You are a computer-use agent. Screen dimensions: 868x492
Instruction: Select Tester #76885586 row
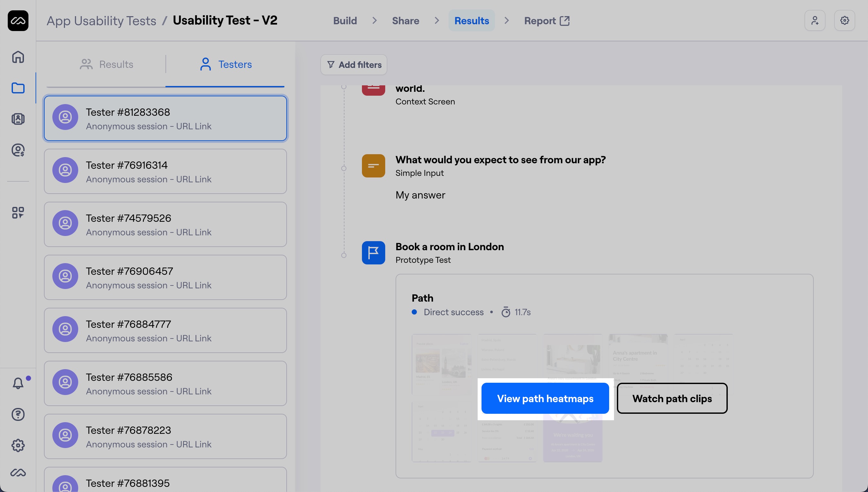point(165,383)
